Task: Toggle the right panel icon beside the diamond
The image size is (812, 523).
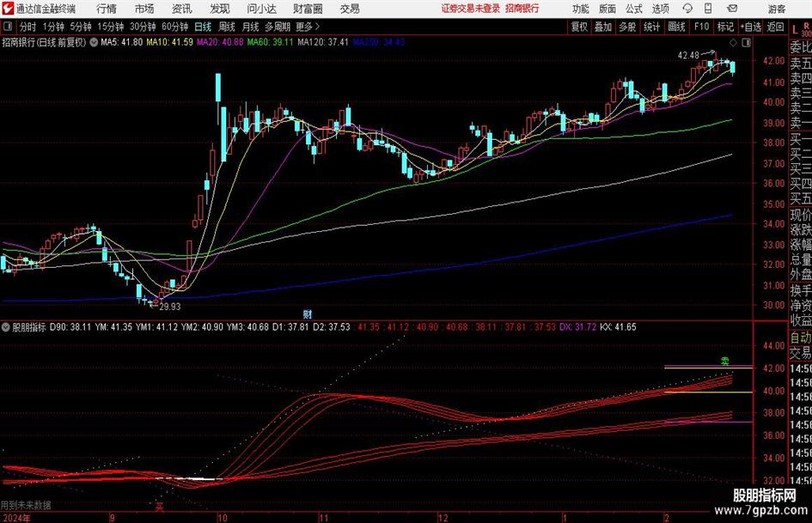Action: click(746, 42)
